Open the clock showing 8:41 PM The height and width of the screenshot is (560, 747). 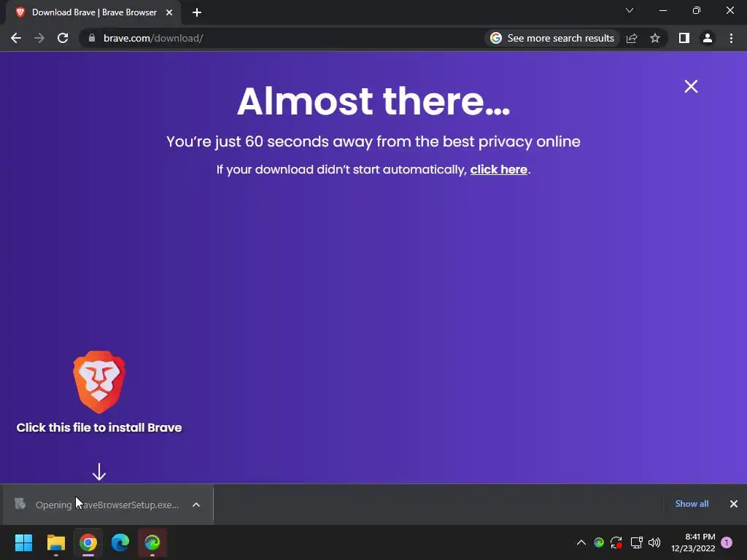point(693,542)
